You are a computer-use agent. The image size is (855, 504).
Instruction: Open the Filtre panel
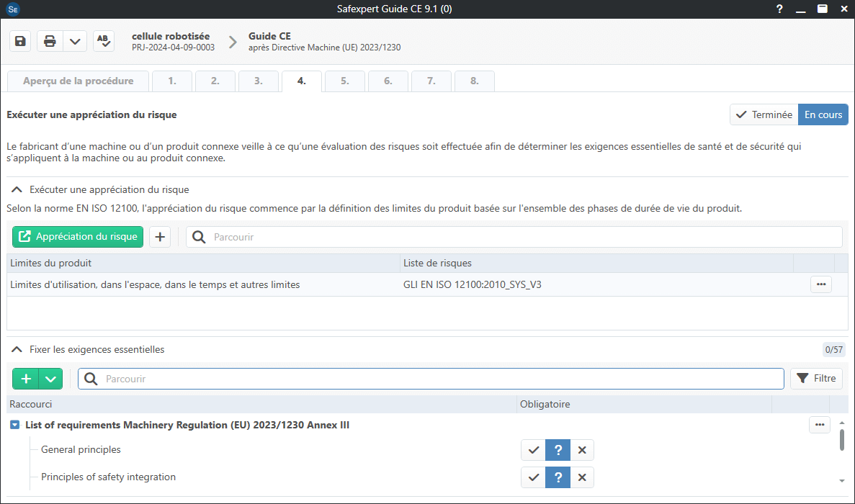click(816, 378)
